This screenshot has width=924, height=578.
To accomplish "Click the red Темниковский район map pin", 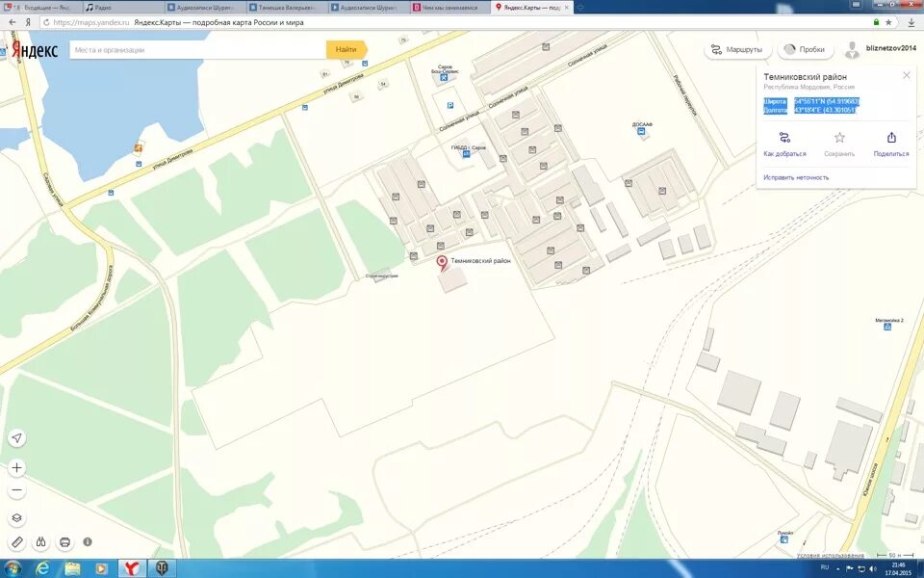I will pos(442,263).
